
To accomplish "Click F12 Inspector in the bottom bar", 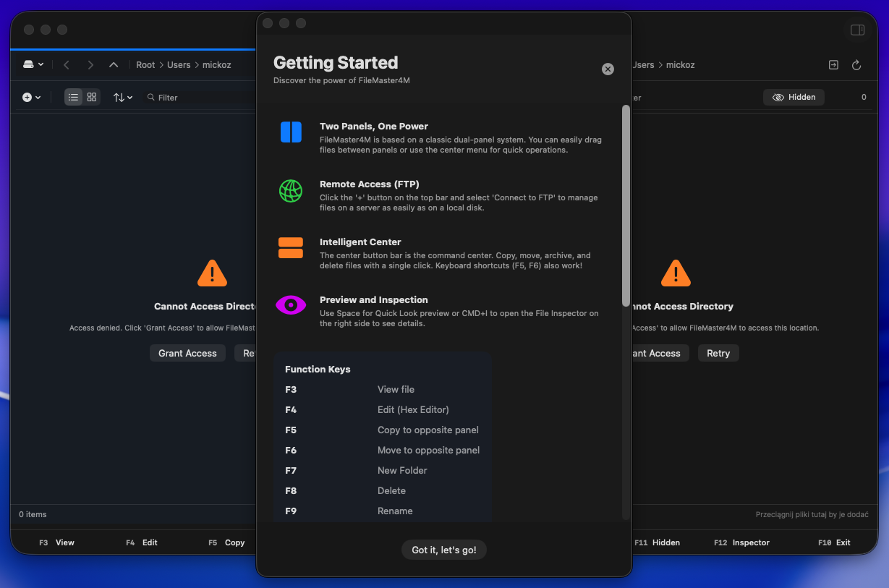I will pos(741,542).
